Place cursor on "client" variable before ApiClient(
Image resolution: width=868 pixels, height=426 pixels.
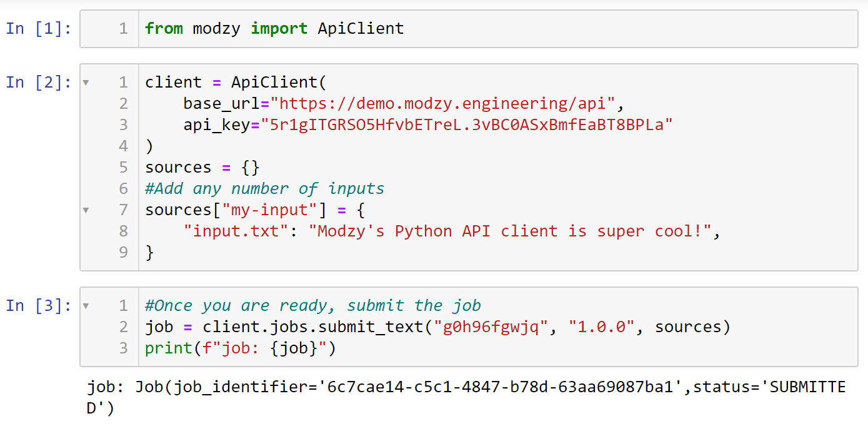click(174, 83)
